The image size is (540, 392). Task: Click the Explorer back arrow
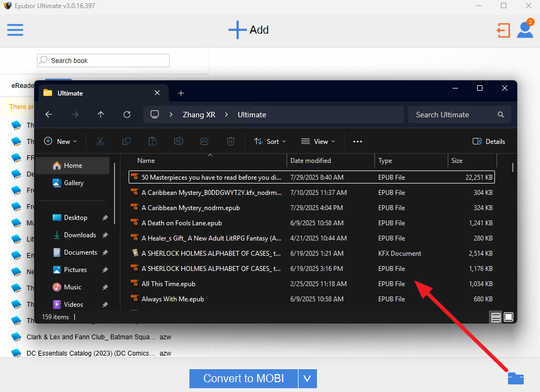point(49,115)
